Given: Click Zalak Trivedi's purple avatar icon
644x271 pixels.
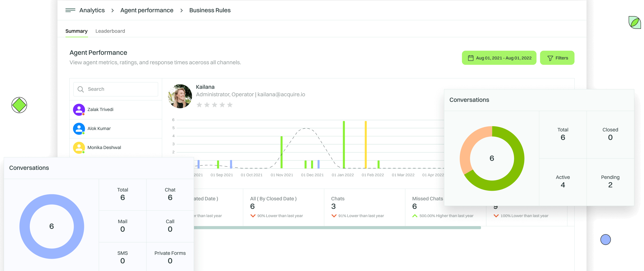Looking at the screenshot, I should (x=79, y=109).
